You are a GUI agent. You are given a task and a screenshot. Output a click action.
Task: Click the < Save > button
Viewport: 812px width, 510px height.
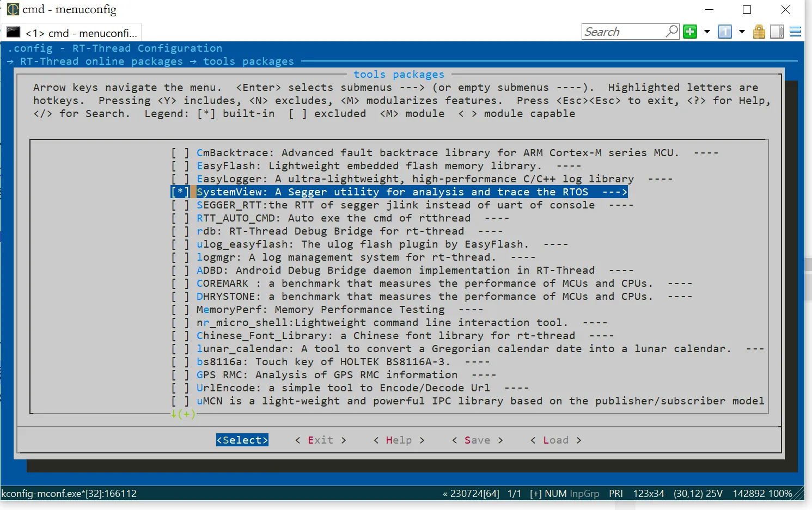tap(478, 440)
